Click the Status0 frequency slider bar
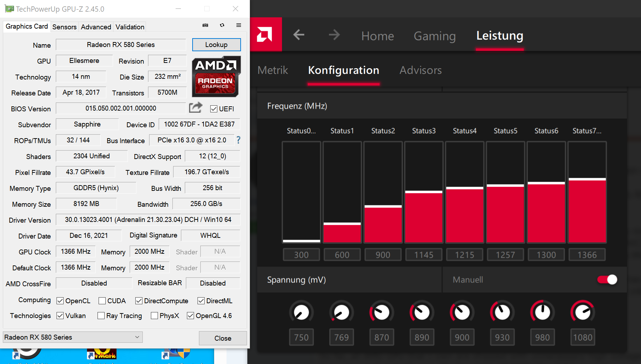Screen dimensions: 641x364 301,192
